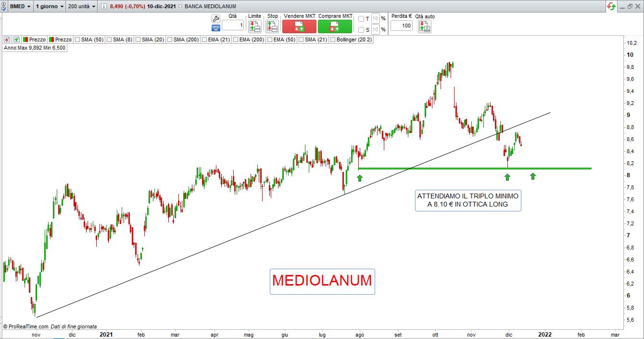Click the first Prezzo label
644x339 pixels.
coord(38,39)
